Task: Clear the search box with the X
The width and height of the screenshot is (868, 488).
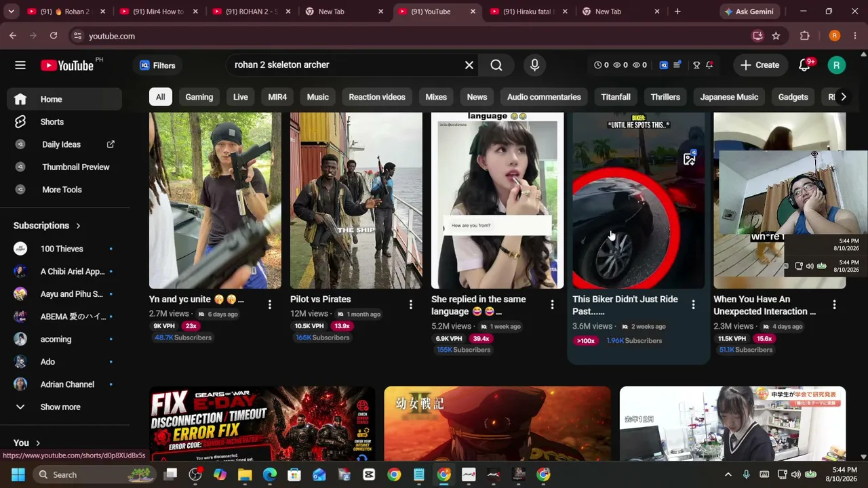Action: point(469,65)
